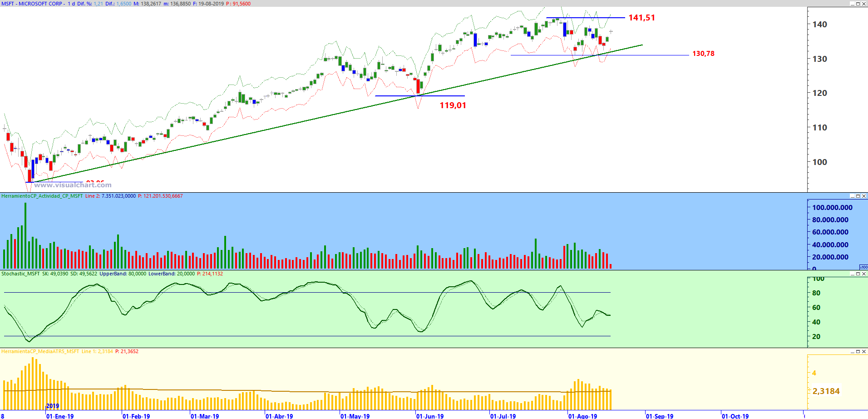
Task: Click the 01-Ago-19 date axis label
Action: coord(583,416)
